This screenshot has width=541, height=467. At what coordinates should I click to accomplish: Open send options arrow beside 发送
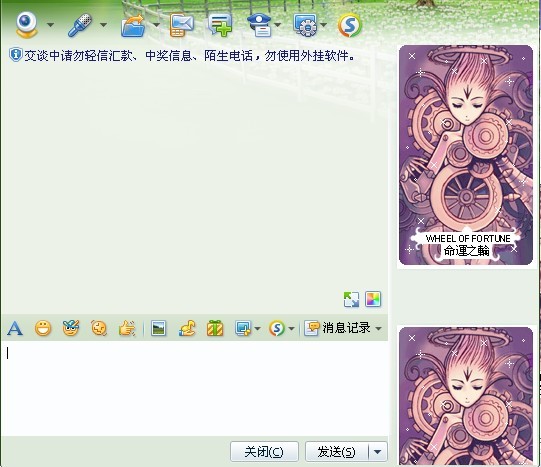click(378, 451)
